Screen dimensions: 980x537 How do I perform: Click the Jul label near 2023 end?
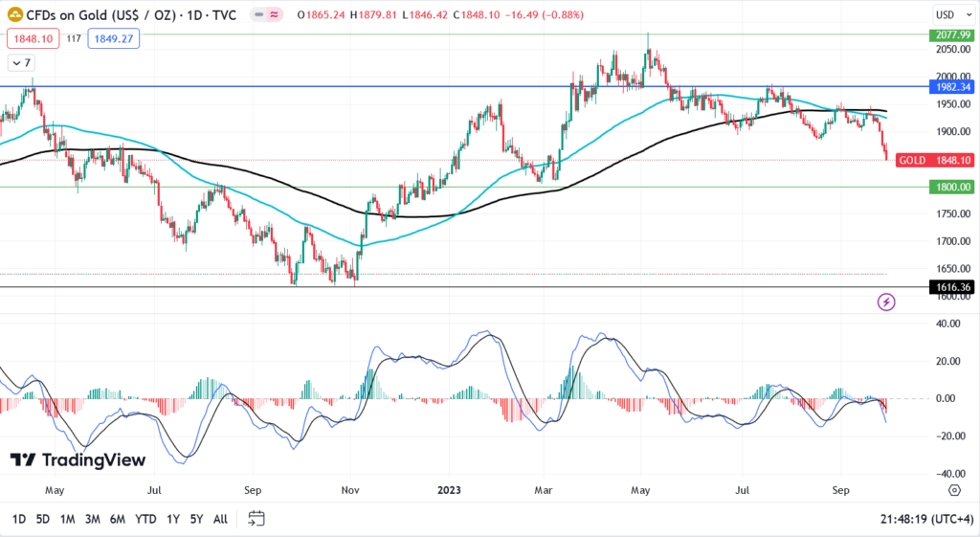742,490
